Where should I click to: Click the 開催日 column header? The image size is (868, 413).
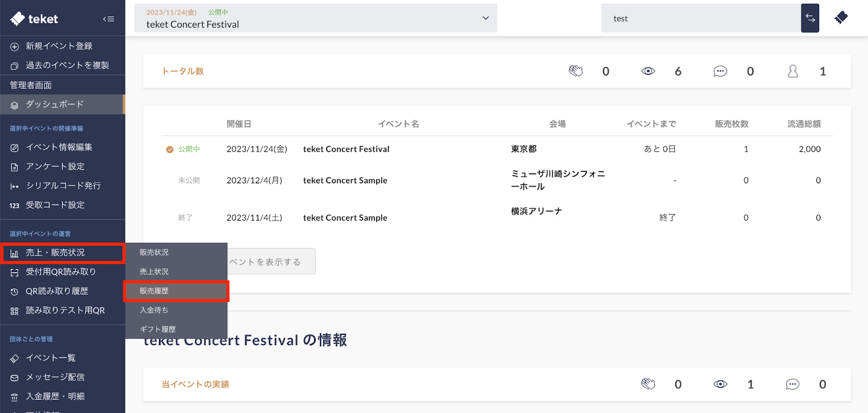pyautogui.click(x=239, y=124)
